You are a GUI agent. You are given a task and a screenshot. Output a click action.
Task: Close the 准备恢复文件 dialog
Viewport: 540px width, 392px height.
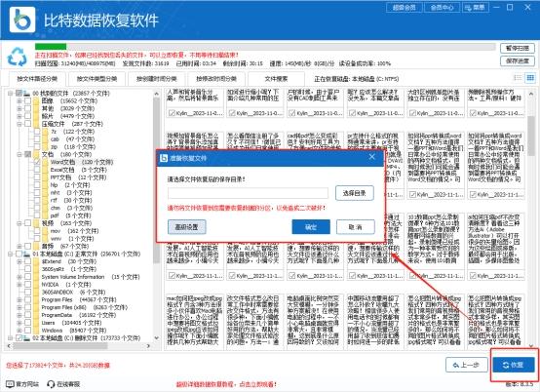pyautogui.click(x=372, y=157)
